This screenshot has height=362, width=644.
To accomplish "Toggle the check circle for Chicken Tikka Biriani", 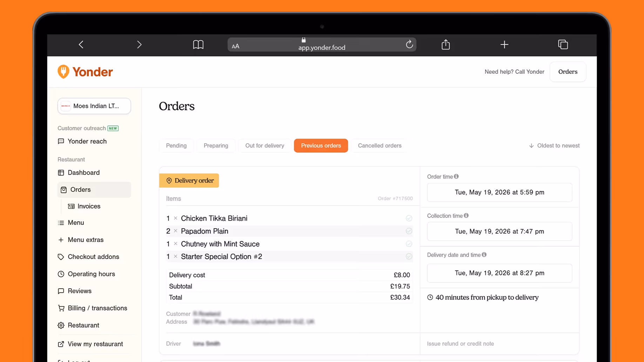I will click(409, 218).
